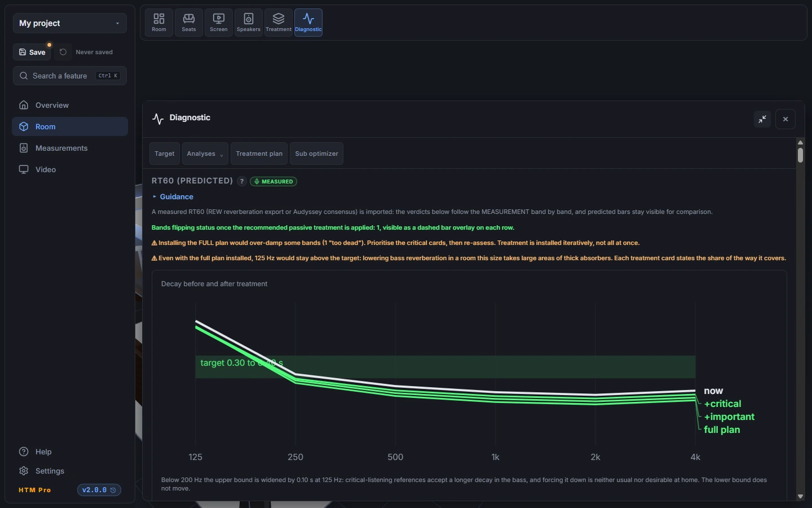Click the "500" frequency axis label
812x508 pixels.
point(395,457)
